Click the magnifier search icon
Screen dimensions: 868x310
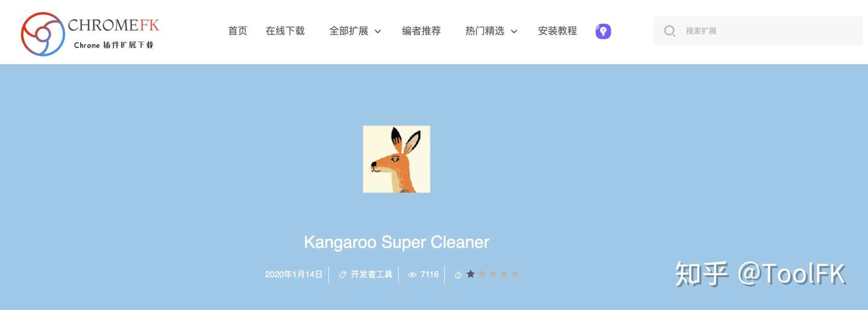(669, 31)
